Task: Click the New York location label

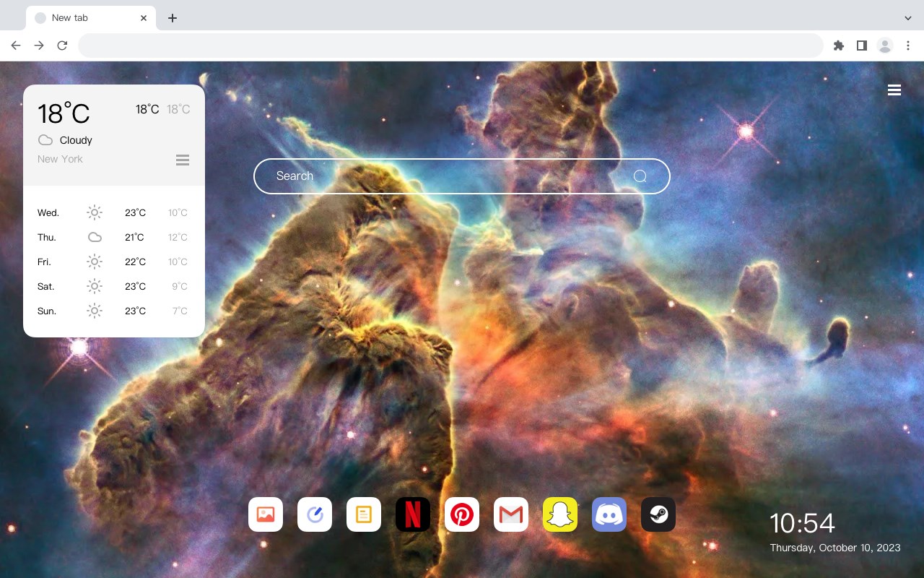Action: tap(60, 159)
